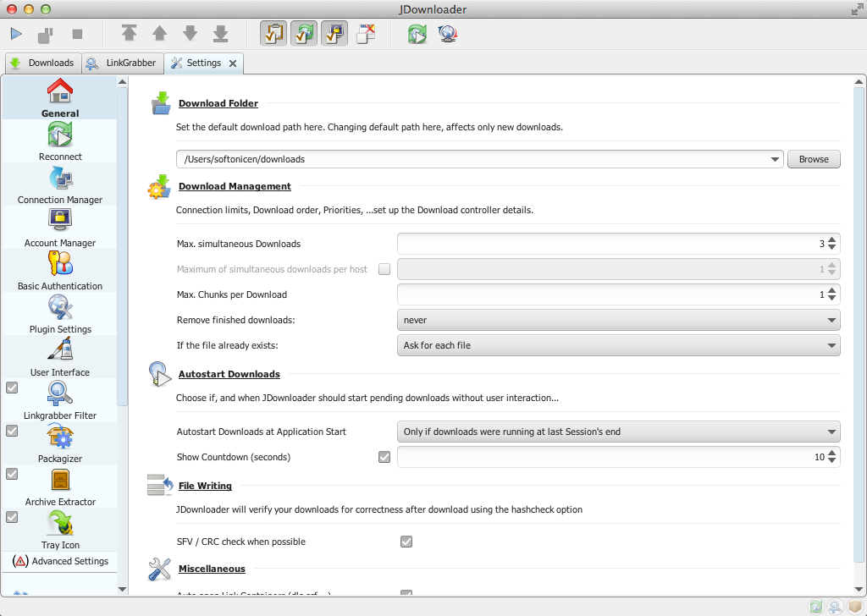
Task: Move selection to bottom of list
Action: click(x=221, y=33)
